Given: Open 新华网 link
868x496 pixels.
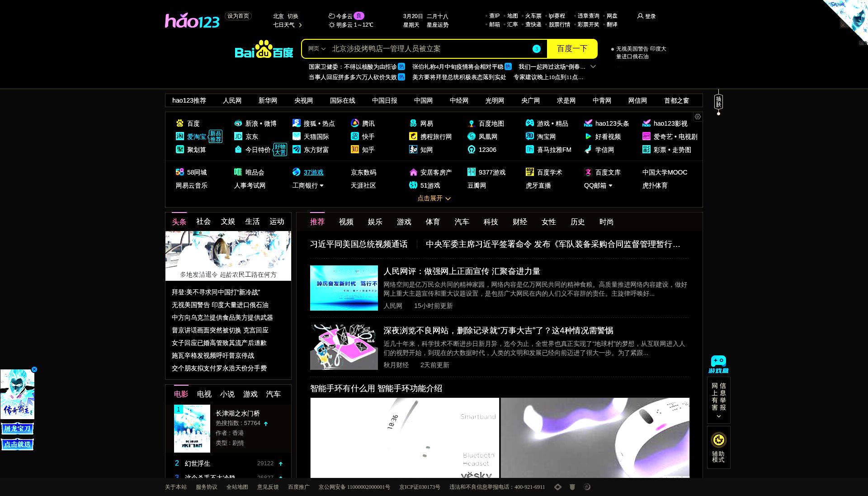Looking at the screenshot, I should click(x=268, y=100).
